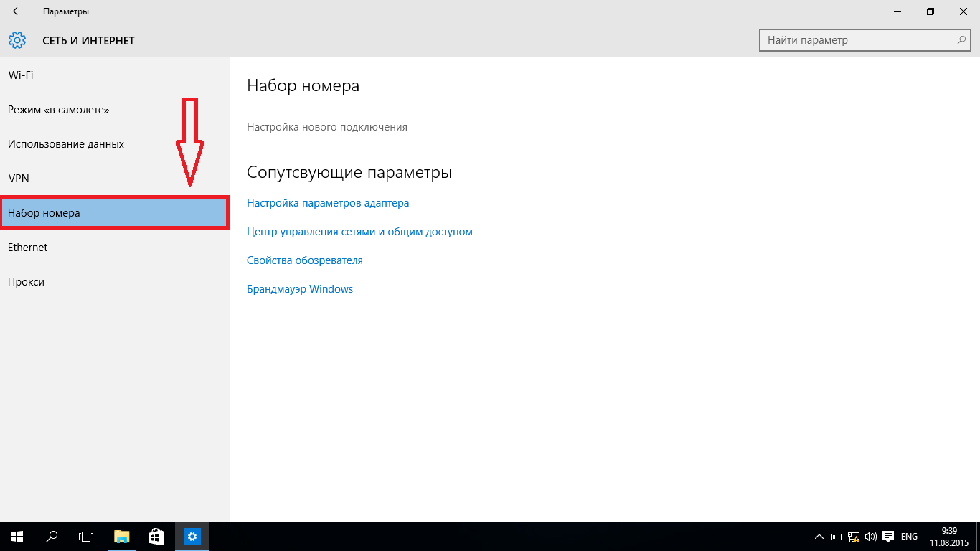980x551 pixels.
Task: Open the Store app from taskbar
Action: [156, 537]
